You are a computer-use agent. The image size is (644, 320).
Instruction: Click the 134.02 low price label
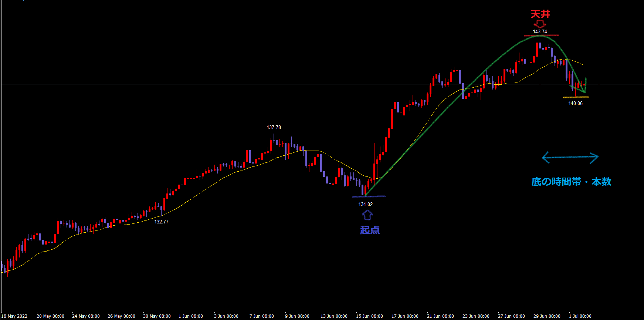pos(365,205)
